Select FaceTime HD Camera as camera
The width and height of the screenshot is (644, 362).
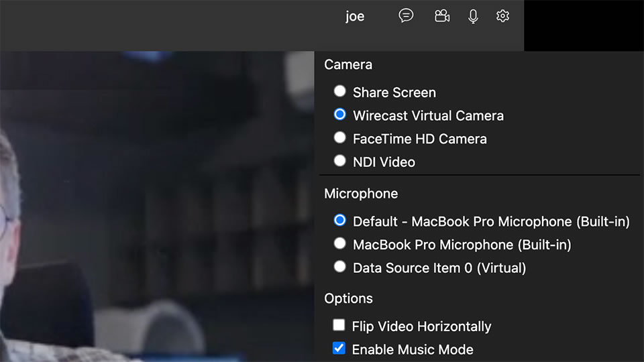tap(339, 137)
